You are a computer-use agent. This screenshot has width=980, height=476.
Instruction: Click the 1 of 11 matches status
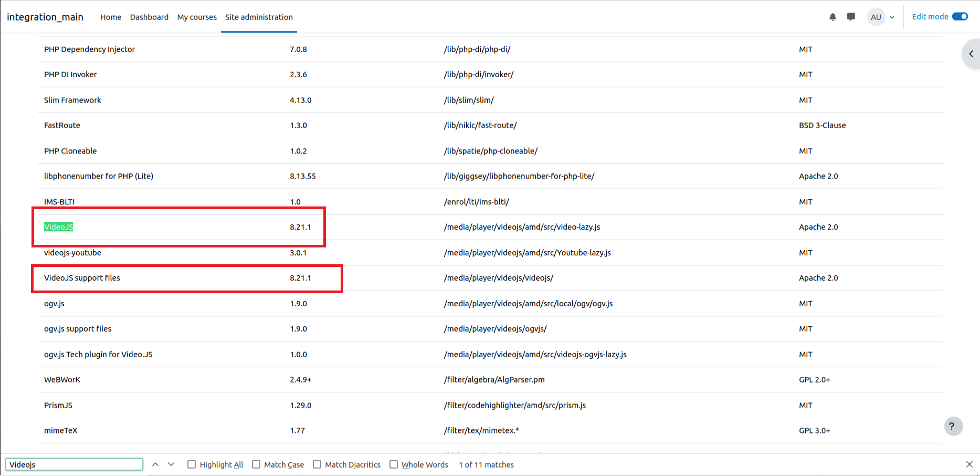click(x=486, y=464)
